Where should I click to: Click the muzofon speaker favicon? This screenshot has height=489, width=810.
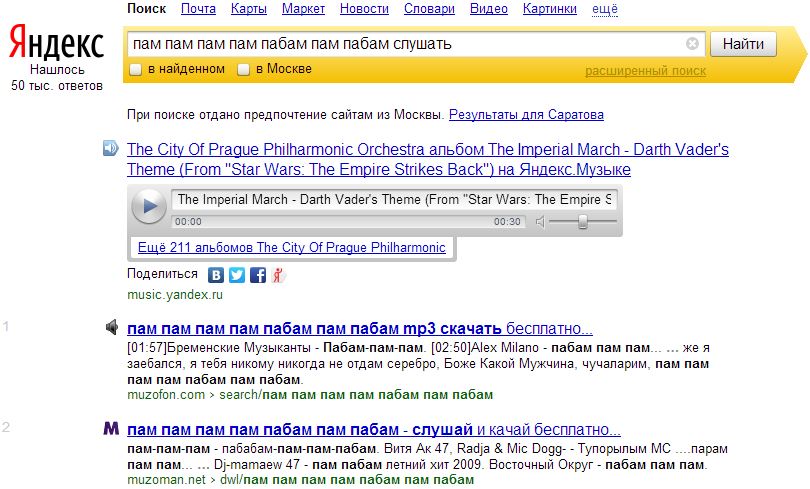(112, 327)
